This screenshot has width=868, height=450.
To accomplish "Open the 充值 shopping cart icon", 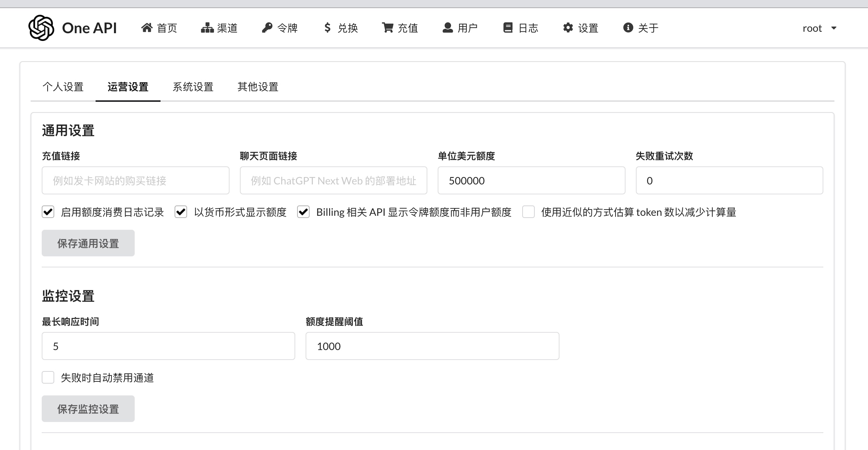I will tap(387, 28).
